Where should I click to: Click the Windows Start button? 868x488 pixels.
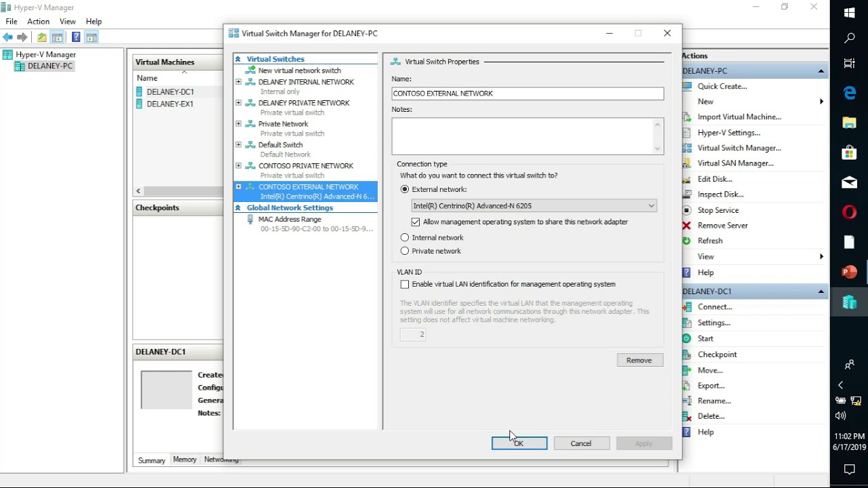tap(849, 13)
